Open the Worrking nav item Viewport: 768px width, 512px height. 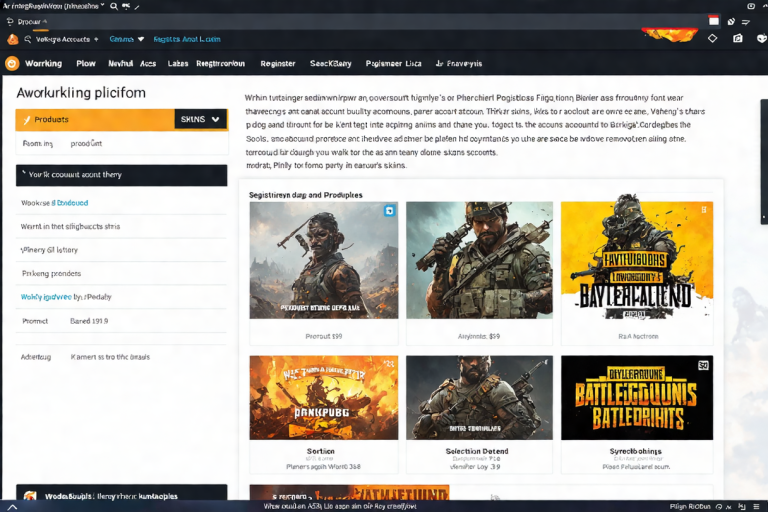pos(44,63)
